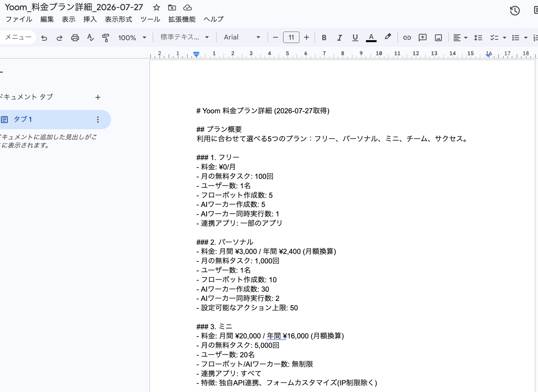Rename the document title Yoom_料金プラン詳細_2026-07-27

(74, 7)
